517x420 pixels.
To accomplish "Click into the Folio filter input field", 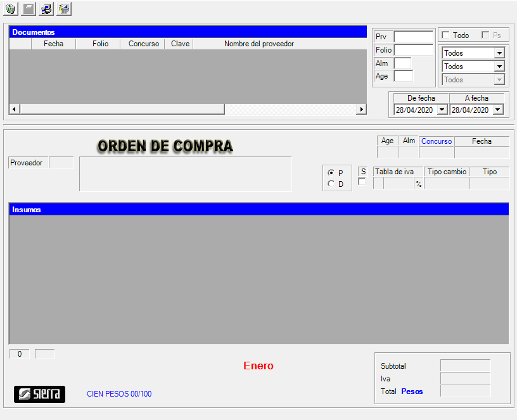I will (413, 50).
